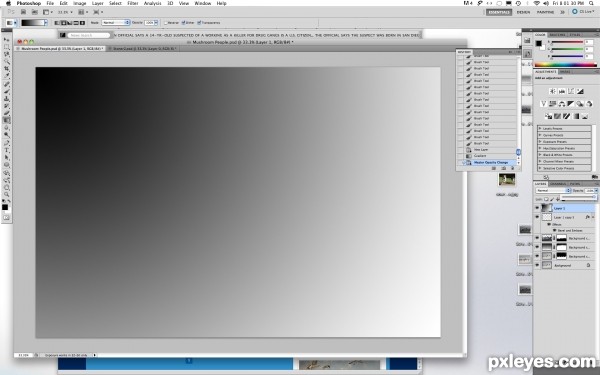Toggle lock transparent pixels in the Layers panel
The image size is (600, 375).
pyautogui.click(x=546, y=199)
